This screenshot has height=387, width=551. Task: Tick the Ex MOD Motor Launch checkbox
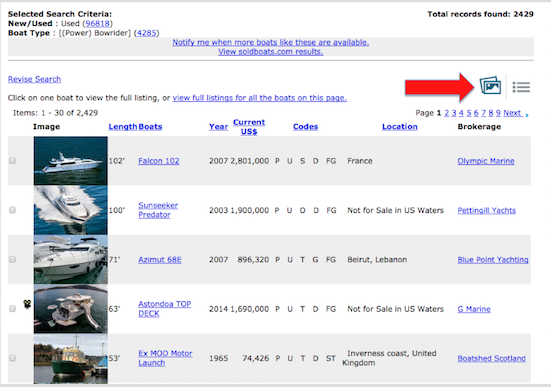(x=13, y=358)
